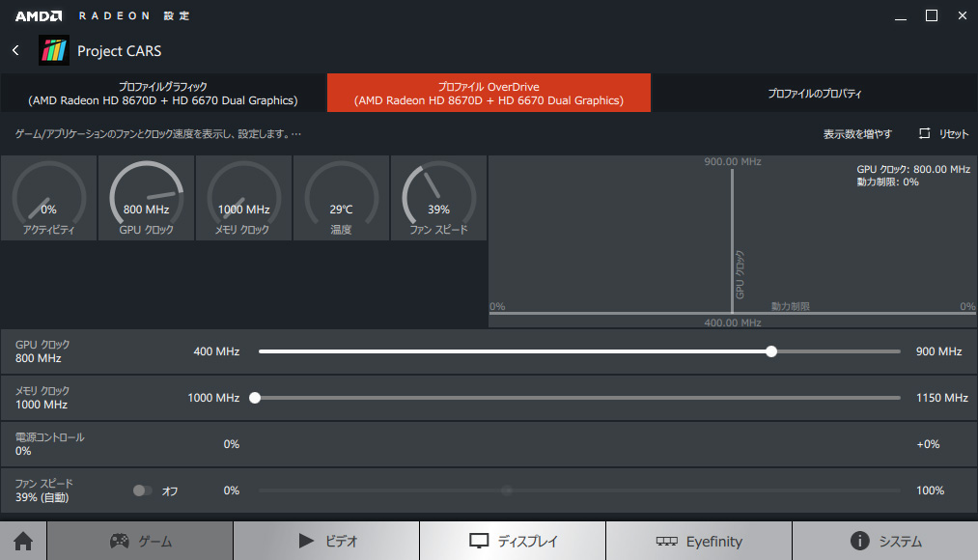Switch to プロファイルグラフィック tab
The image size is (978, 560).
(x=163, y=93)
